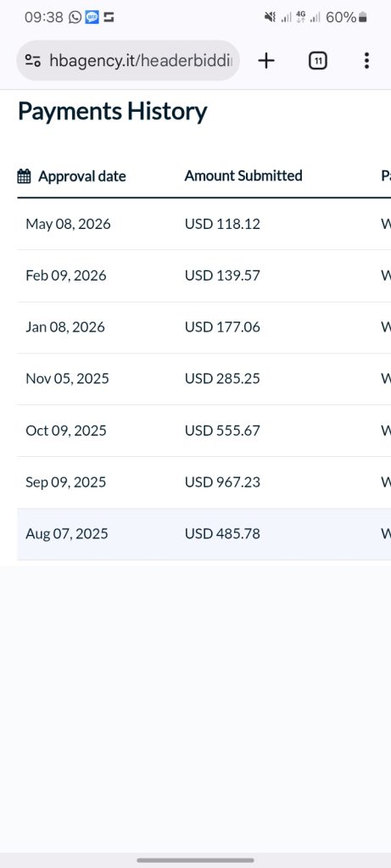The width and height of the screenshot is (391, 868).
Task: Select the highlighted Aug 07, 2025 row
Action: (204, 534)
